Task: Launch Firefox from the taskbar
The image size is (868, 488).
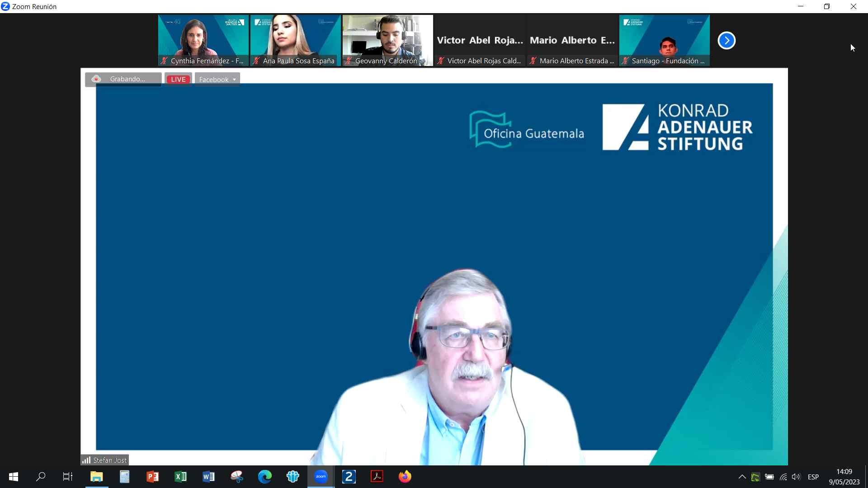Action: pyautogui.click(x=405, y=477)
